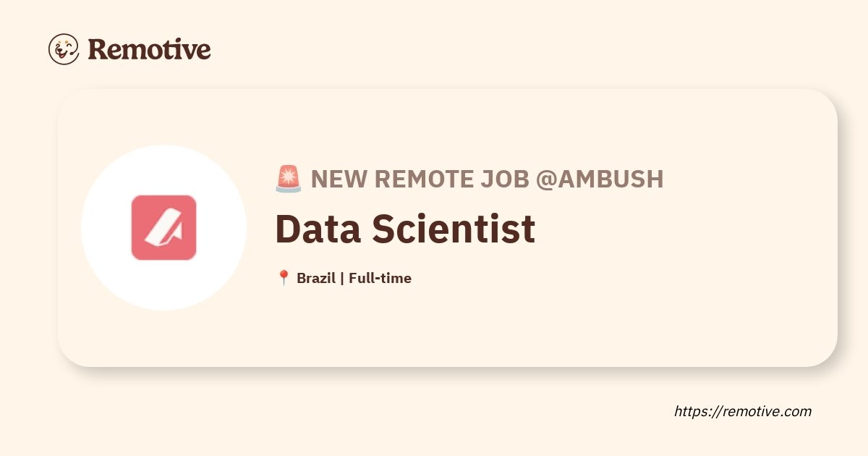The height and width of the screenshot is (456, 868).
Task: Open the Remotive wordmark text
Action: click(149, 49)
